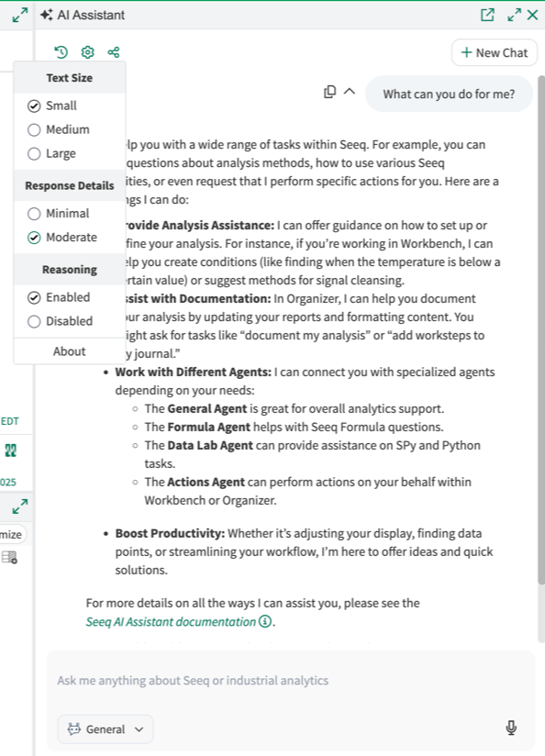Image resolution: width=545 pixels, height=756 pixels.
Task: Click the 'Boost Productivity:' bold text
Action: pyautogui.click(x=171, y=533)
